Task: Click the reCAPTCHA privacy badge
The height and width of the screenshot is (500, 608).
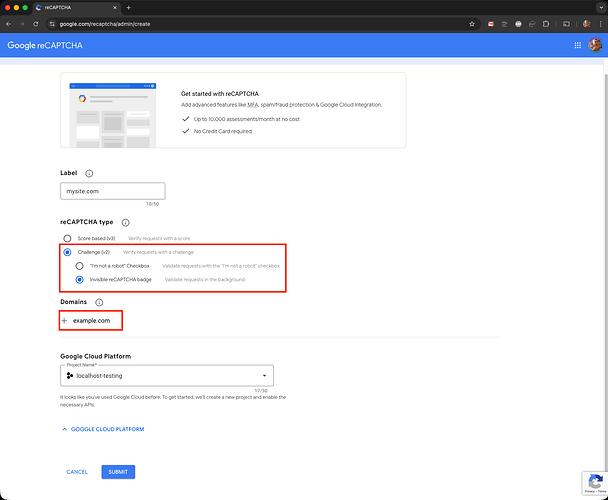Action: click(x=591, y=482)
